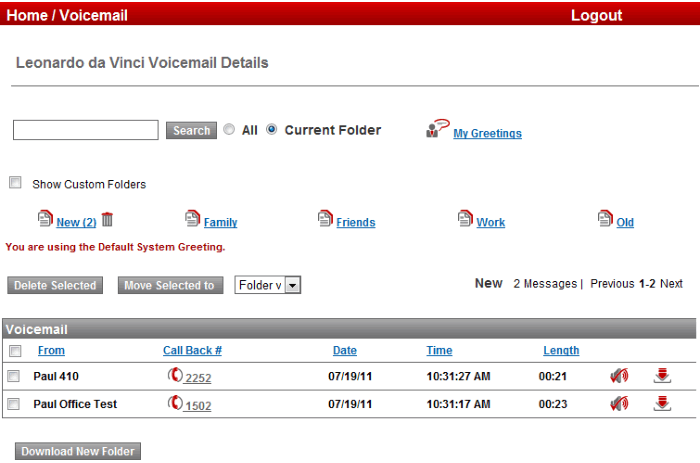Select the Current Folder radio button
Screen dimensions: 700x463
[271, 129]
